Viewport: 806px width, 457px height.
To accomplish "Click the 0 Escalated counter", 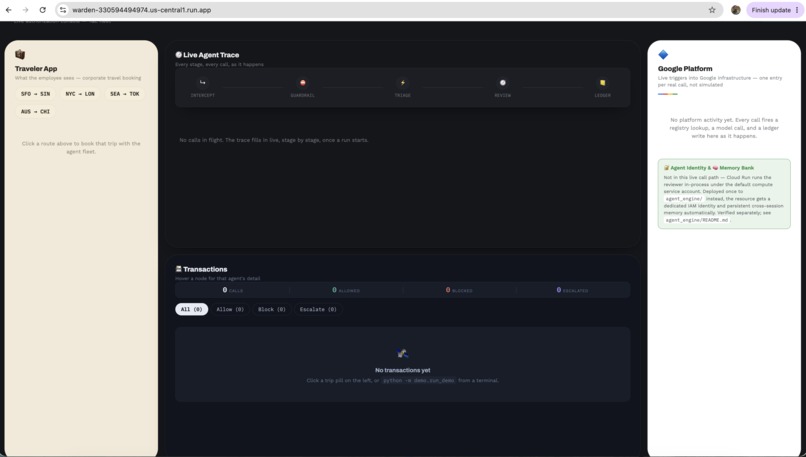I will tap(573, 290).
